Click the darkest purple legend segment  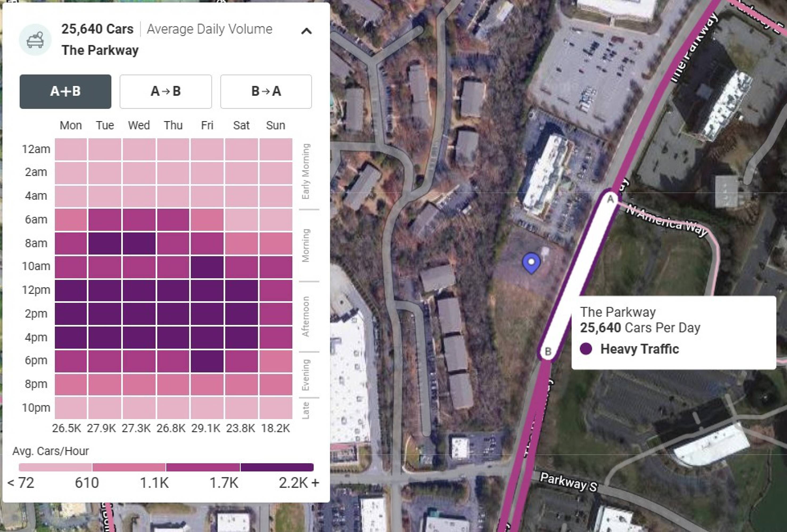tap(277, 467)
